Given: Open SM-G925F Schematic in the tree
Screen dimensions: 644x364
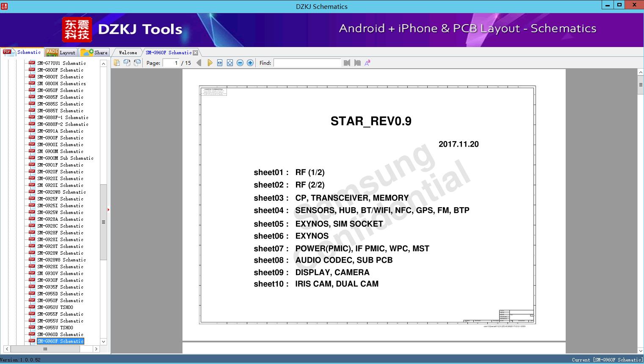Looking at the screenshot, I should [x=60, y=199].
